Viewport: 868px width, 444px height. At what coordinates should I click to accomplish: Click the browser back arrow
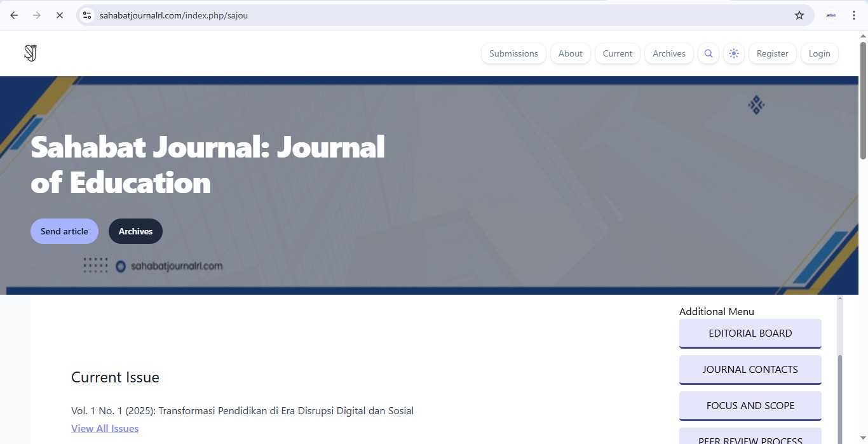pos(14,15)
